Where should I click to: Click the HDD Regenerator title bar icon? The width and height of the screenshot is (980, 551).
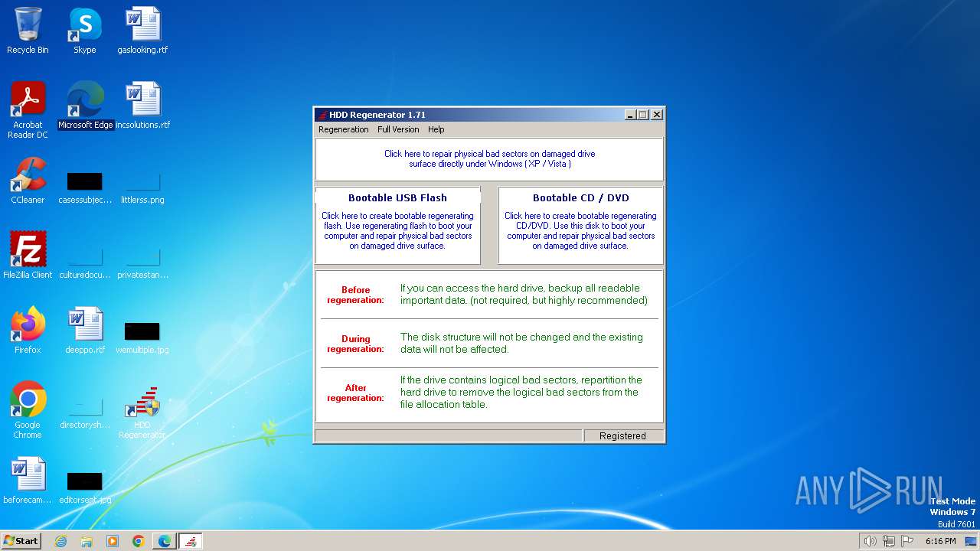point(322,115)
